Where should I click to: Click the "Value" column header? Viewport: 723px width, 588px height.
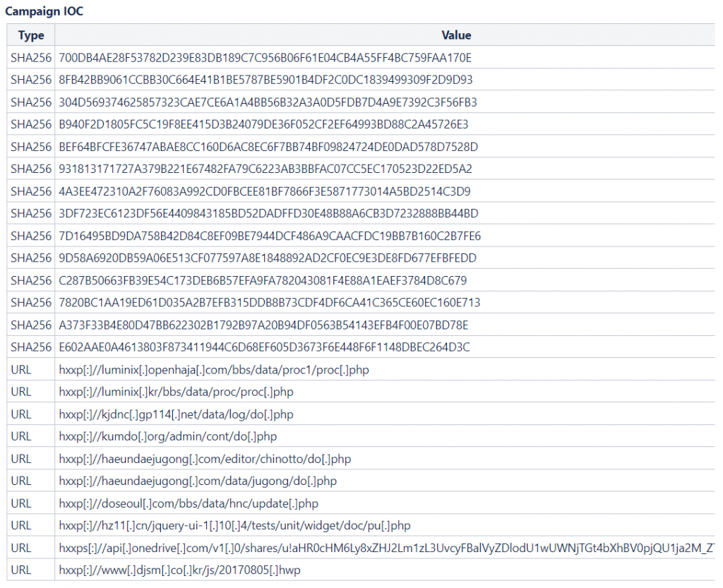(456, 35)
